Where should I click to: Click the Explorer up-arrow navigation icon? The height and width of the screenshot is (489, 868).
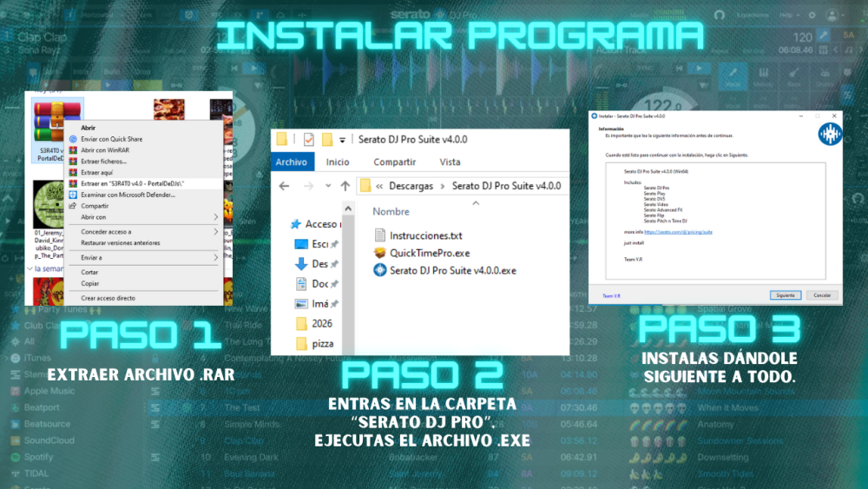pyautogui.click(x=345, y=186)
